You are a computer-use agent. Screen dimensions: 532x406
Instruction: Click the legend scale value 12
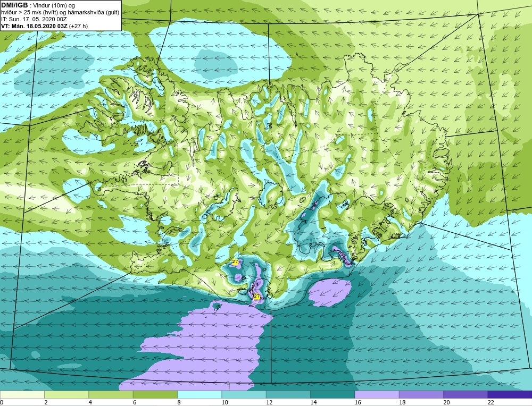click(x=269, y=402)
